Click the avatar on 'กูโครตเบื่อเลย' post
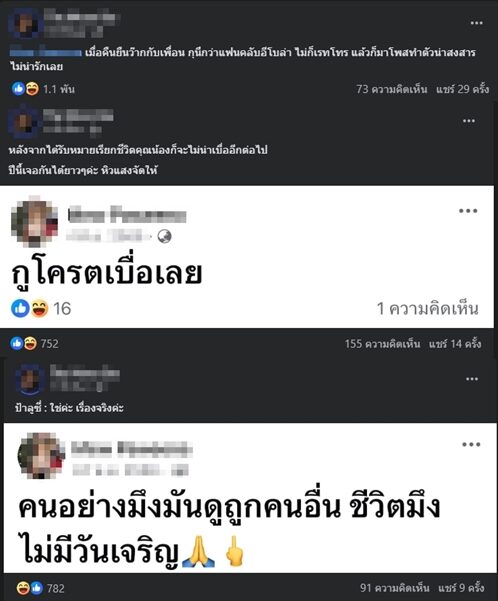 point(35,221)
